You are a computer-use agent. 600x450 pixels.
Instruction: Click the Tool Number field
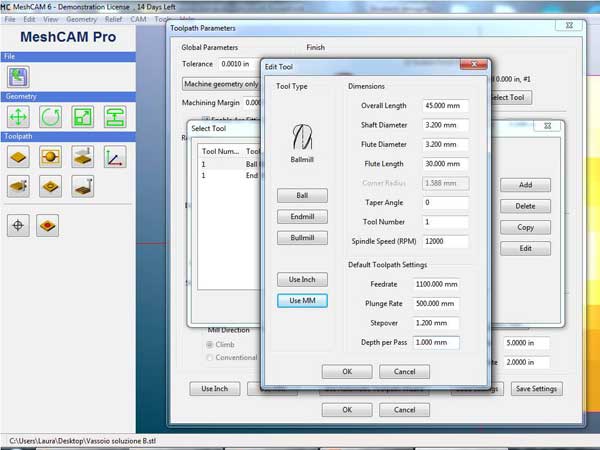[x=445, y=222]
